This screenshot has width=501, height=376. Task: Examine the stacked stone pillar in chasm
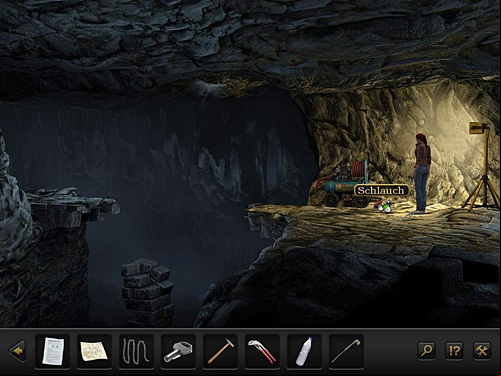(x=147, y=292)
